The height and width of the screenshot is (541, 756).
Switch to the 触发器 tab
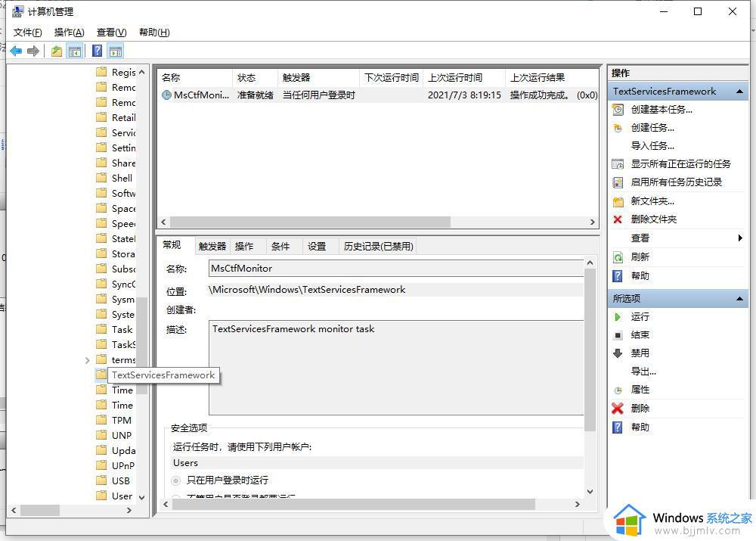tap(212, 247)
